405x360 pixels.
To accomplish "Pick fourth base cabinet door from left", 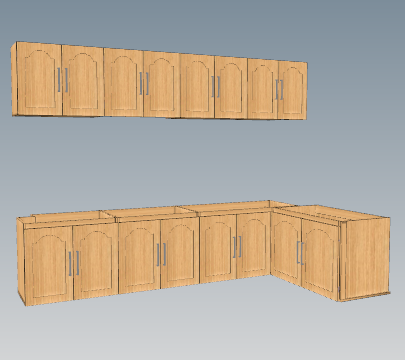I will 180,253.
